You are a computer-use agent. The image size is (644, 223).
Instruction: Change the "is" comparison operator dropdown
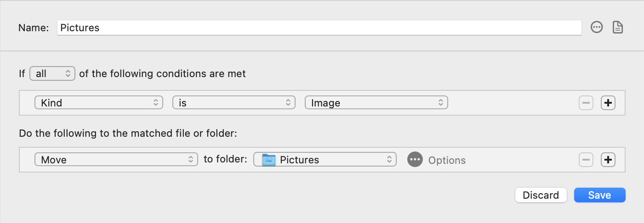(234, 103)
